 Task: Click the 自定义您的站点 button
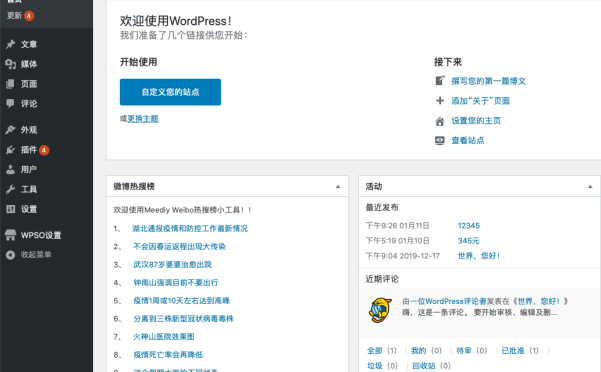(170, 92)
